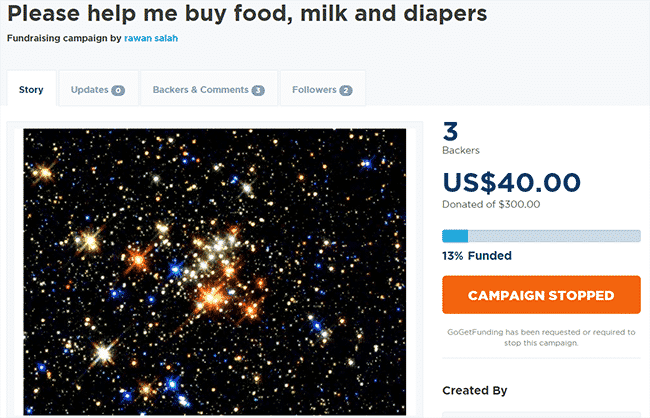650x418 pixels.
Task: Open Backers & Comments tab
Action: (x=209, y=90)
